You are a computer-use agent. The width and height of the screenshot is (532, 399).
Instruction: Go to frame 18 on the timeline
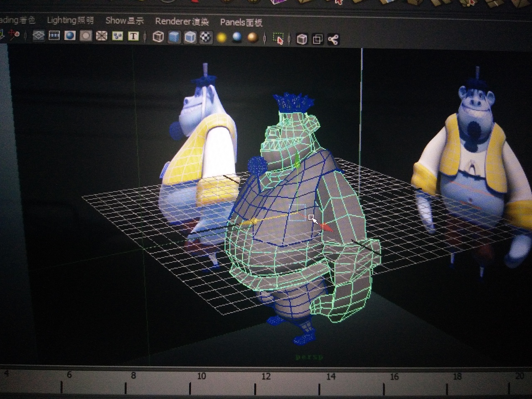pos(457,376)
